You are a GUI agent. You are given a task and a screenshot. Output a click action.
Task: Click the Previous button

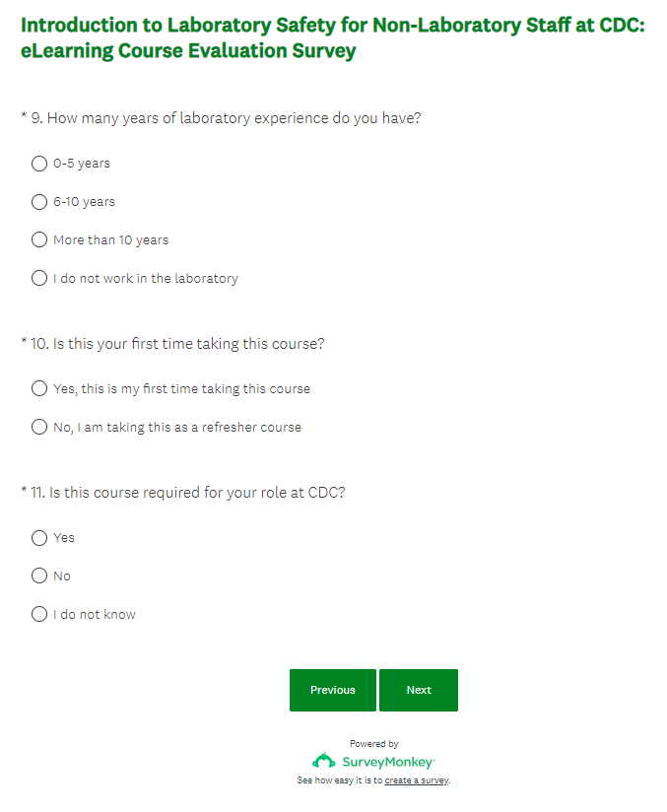click(x=332, y=690)
